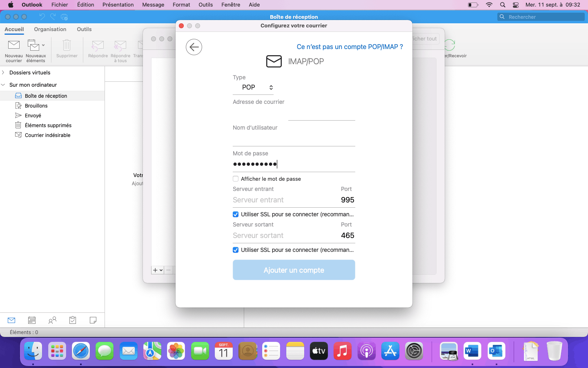Open Messages from the Dock
Image resolution: width=588 pixels, height=368 pixels.
pyautogui.click(x=105, y=351)
